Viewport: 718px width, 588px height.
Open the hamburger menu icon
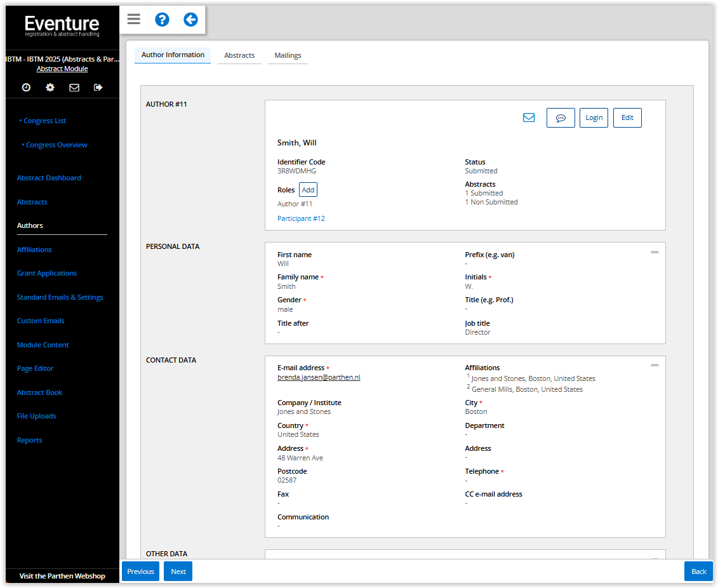[x=133, y=19]
